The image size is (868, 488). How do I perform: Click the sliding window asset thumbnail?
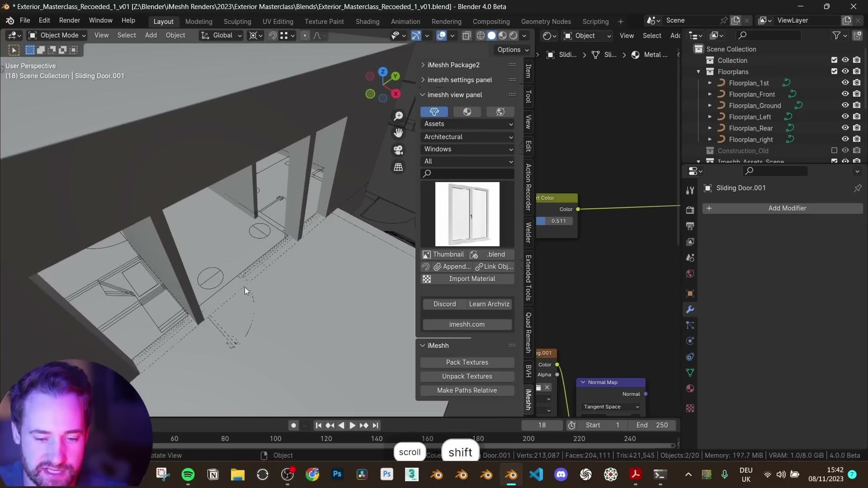467,214
